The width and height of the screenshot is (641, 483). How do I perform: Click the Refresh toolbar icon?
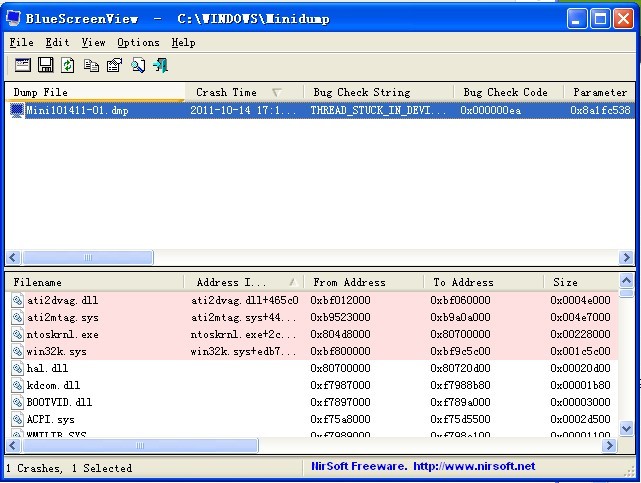68,65
